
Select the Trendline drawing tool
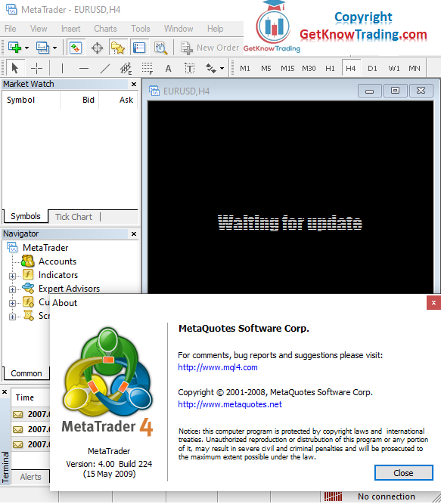click(x=105, y=68)
